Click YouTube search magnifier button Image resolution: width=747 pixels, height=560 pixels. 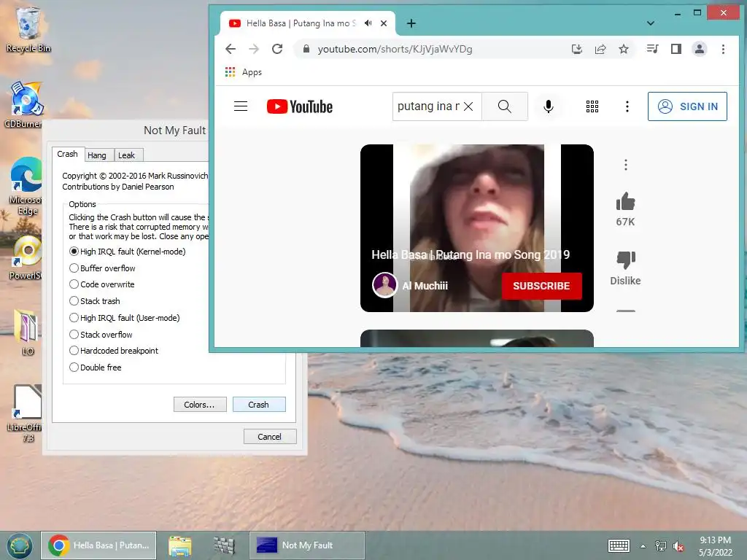(505, 106)
